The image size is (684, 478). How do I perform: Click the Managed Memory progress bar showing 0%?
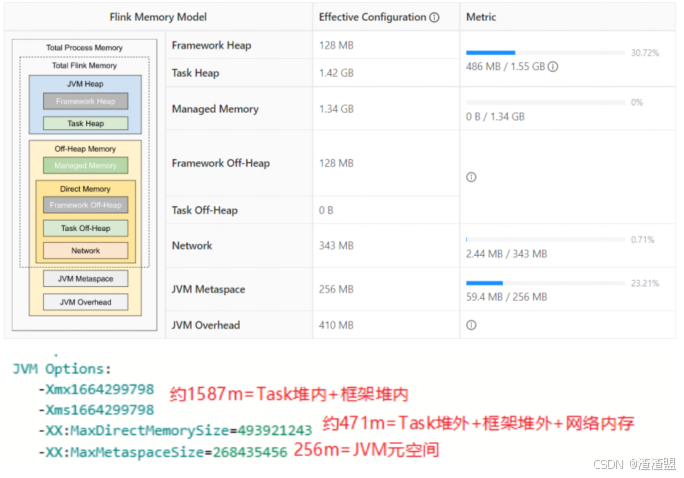(x=545, y=102)
